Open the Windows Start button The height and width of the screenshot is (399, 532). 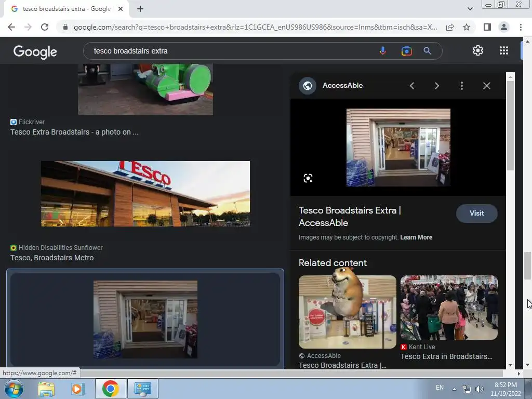pyautogui.click(x=14, y=389)
